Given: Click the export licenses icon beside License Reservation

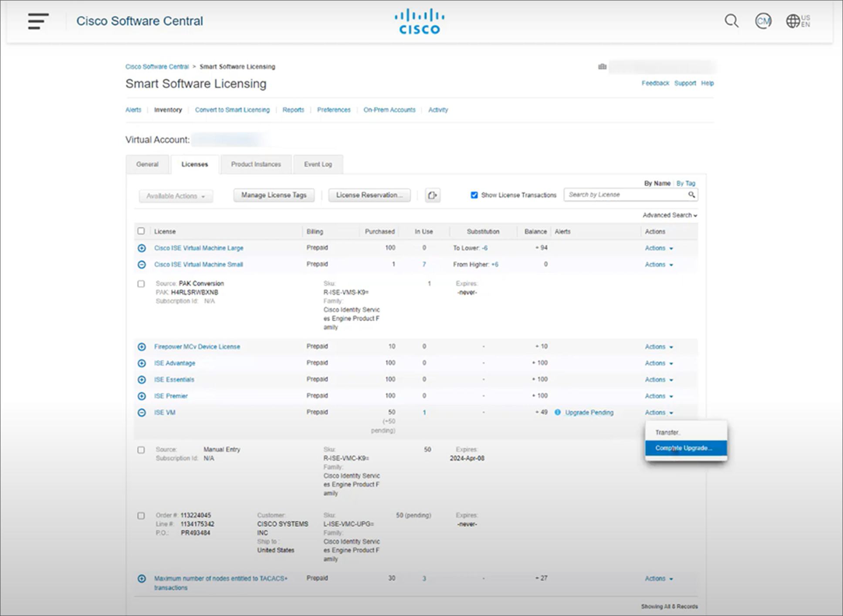Looking at the screenshot, I should point(432,195).
